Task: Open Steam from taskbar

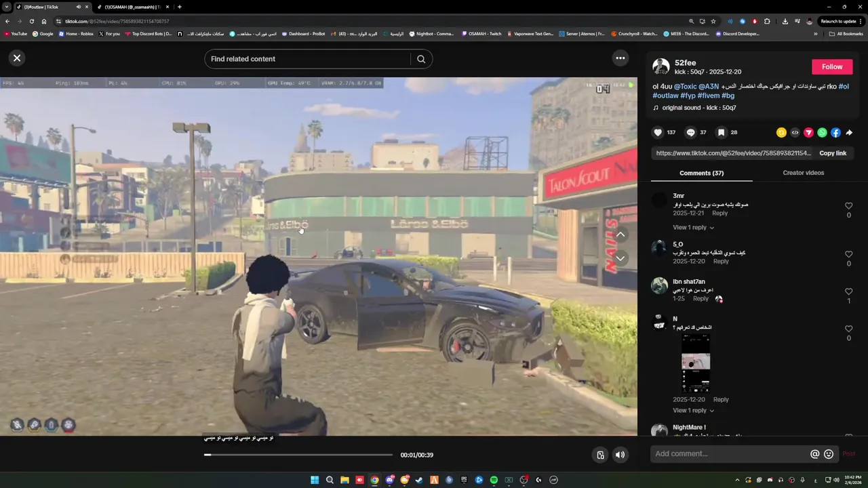Action: tap(419, 480)
